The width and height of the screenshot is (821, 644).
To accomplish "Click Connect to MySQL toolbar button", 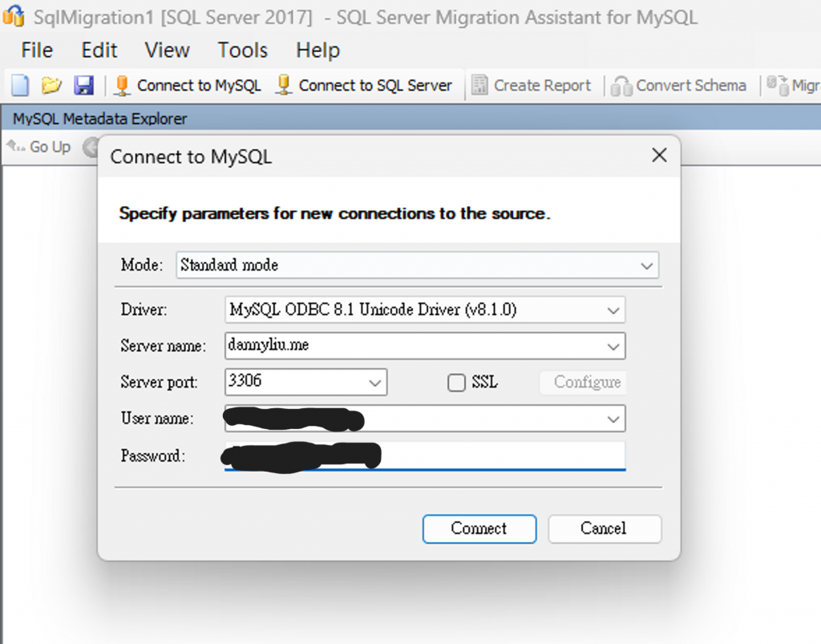I will [x=188, y=85].
